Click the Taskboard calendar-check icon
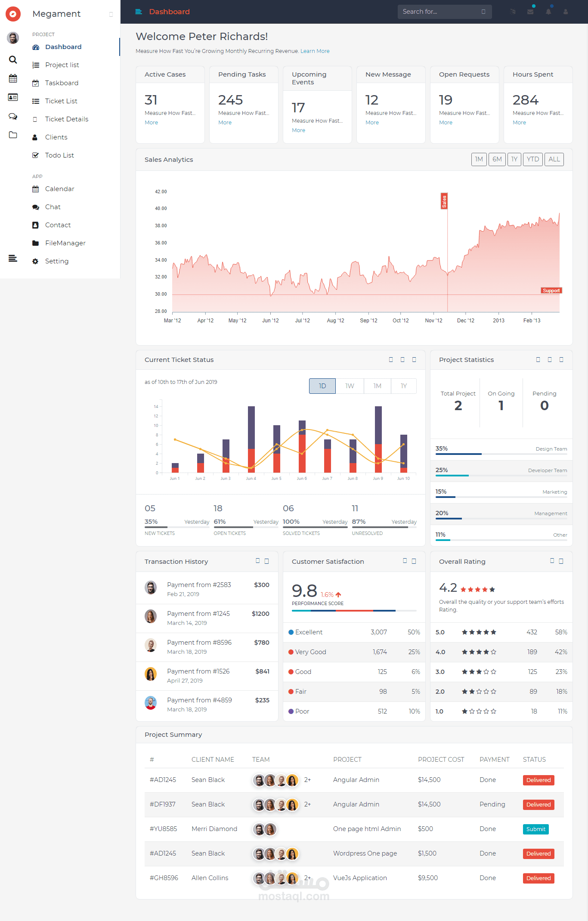The height and width of the screenshot is (921, 588). click(36, 83)
